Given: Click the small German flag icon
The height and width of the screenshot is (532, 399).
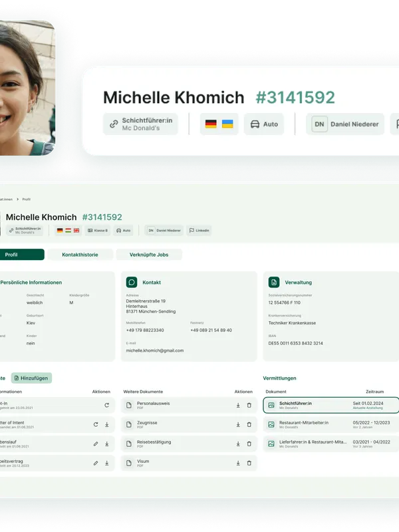Looking at the screenshot, I should 60,230.
